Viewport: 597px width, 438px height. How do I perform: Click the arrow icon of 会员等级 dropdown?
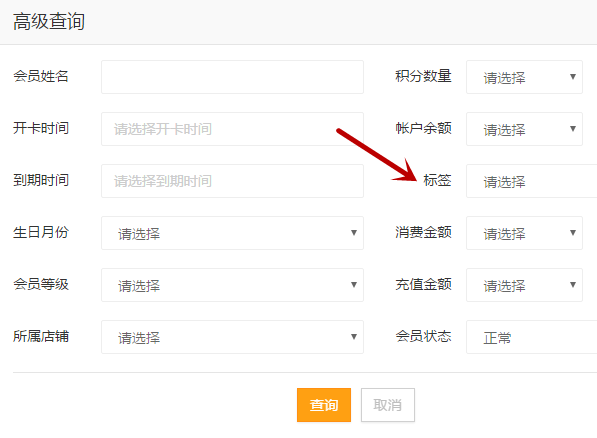pos(354,285)
